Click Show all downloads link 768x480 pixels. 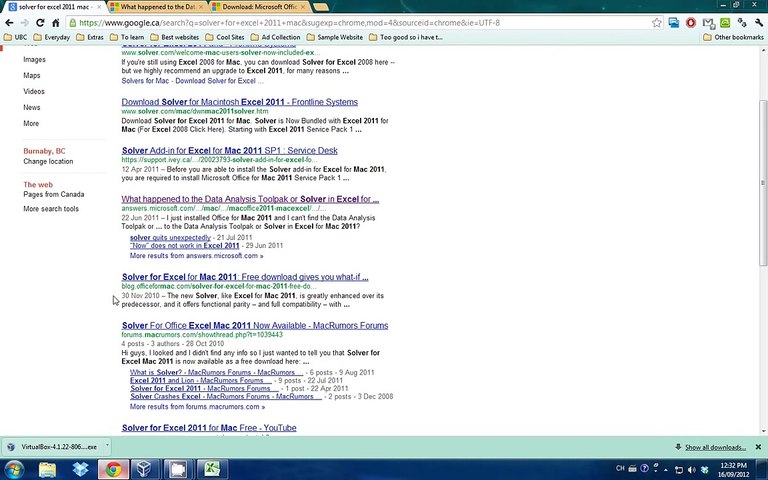pos(715,447)
